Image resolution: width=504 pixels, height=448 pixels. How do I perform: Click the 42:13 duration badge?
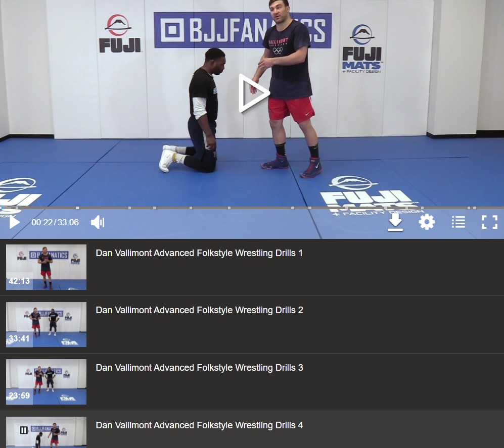pyautogui.click(x=19, y=281)
